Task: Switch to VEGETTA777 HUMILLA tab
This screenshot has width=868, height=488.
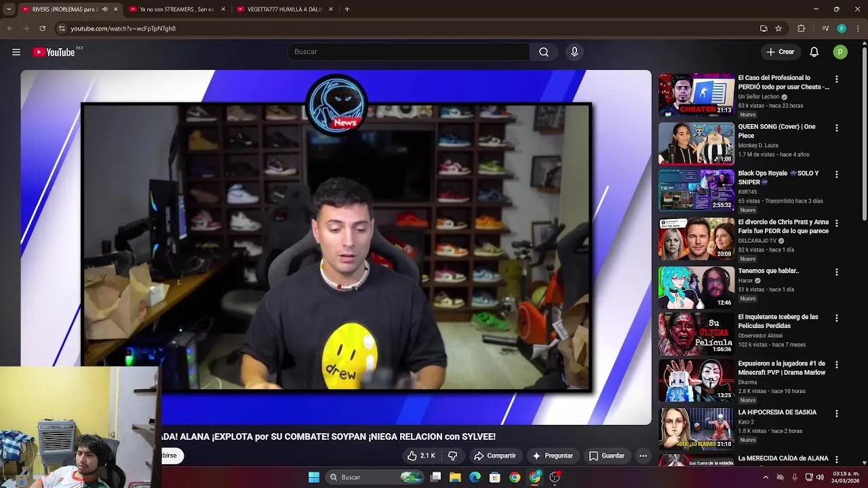Action: pyautogui.click(x=284, y=9)
